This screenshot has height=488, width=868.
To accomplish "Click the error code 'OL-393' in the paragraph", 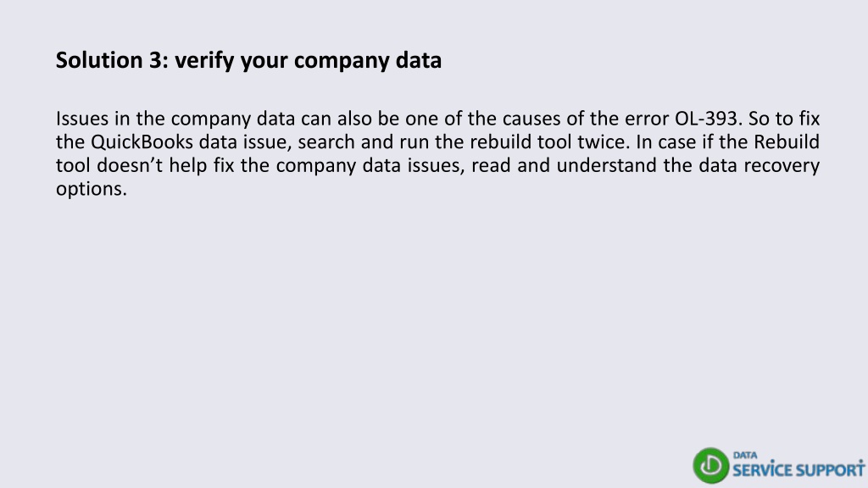I will (706, 119).
